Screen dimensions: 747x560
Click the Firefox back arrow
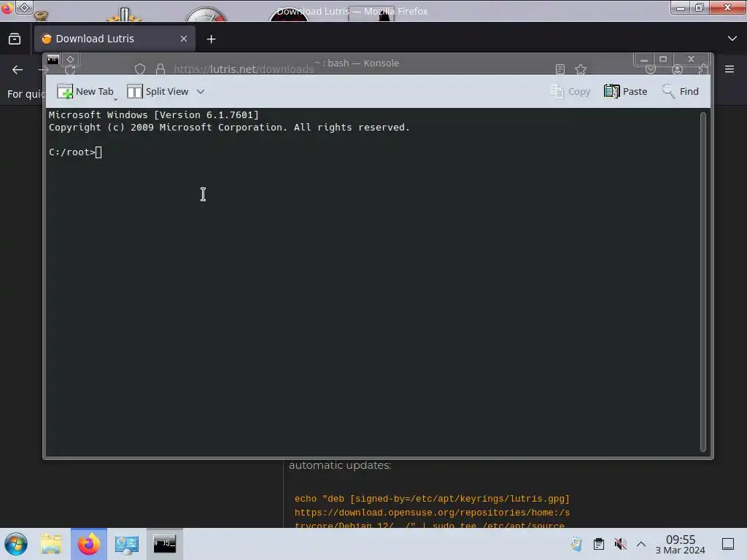tap(18, 70)
